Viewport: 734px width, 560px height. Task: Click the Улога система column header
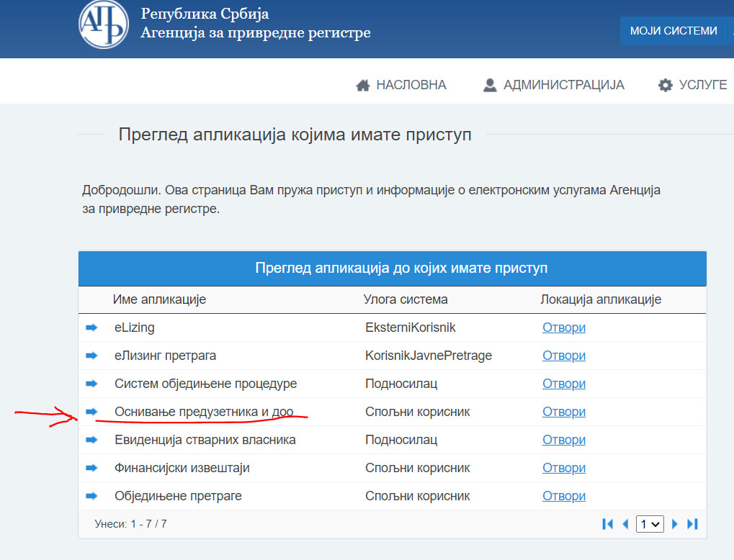pyautogui.click(x=406, y=299)
